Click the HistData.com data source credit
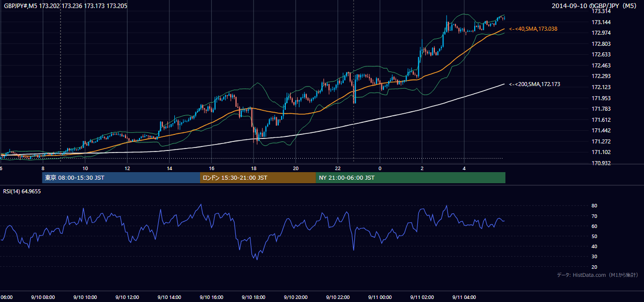Viewport: 644px width, 302px height. tap(598, 275)
